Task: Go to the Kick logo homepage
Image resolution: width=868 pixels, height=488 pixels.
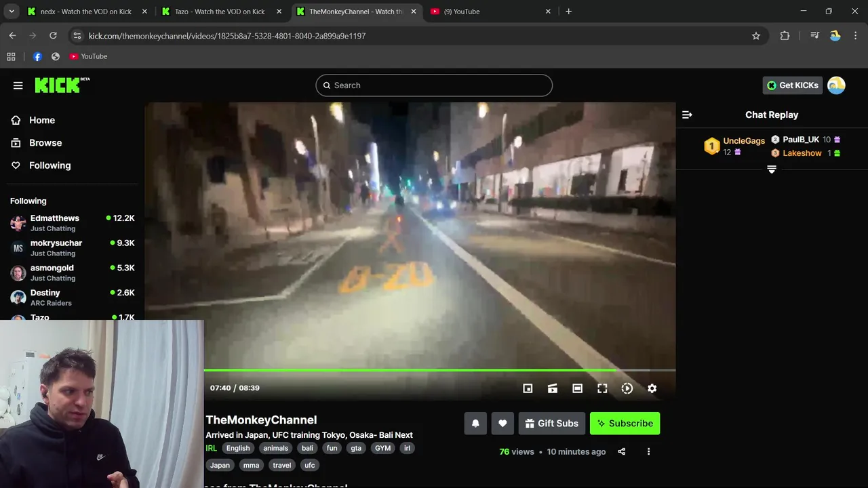Action: [x=62, y=85]
